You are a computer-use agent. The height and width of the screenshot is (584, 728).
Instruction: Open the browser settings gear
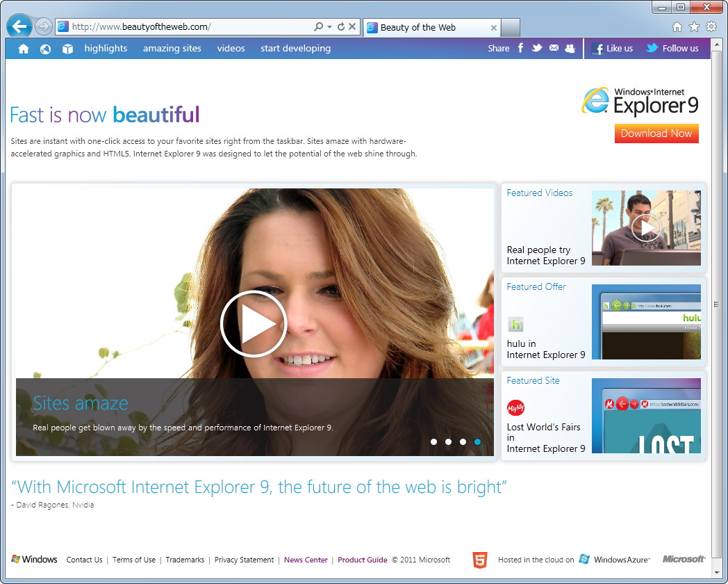pyautogui.click(x=710, y=24)
